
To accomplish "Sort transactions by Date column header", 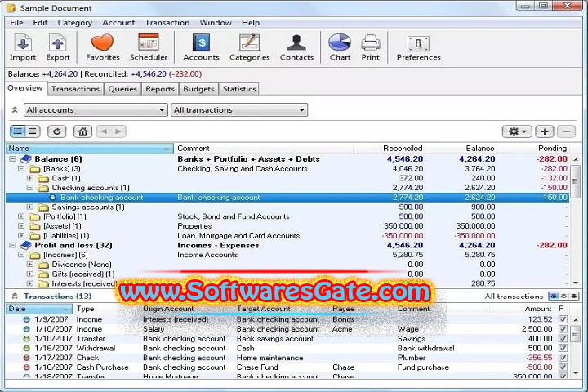I will point(39,309).
